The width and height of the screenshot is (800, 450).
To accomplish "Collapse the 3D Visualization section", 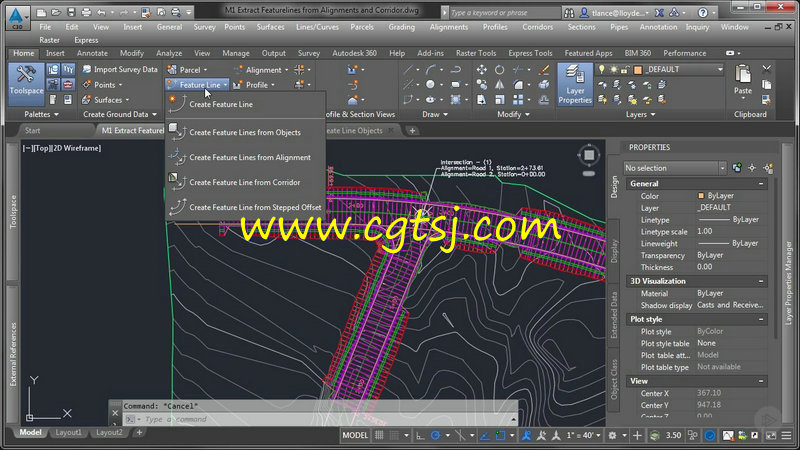I will [x=761, y=281].
